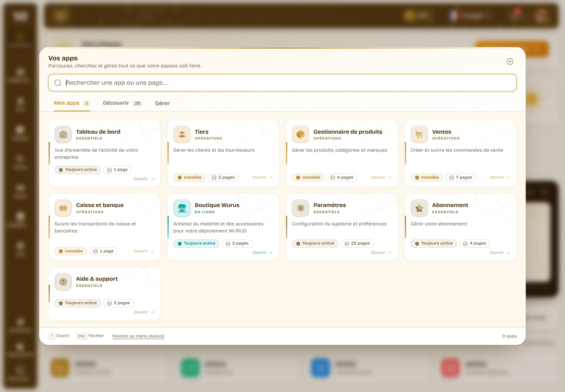Click the Paramètres card title

329,205
